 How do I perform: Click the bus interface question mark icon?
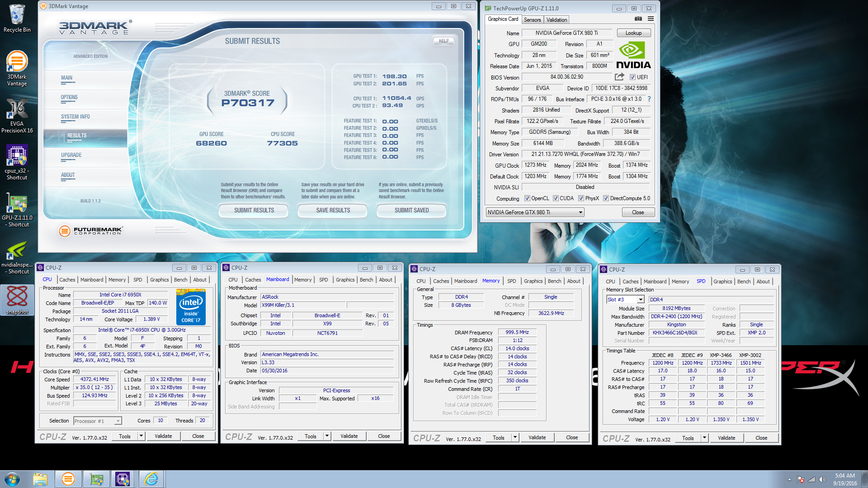(649, 99)
